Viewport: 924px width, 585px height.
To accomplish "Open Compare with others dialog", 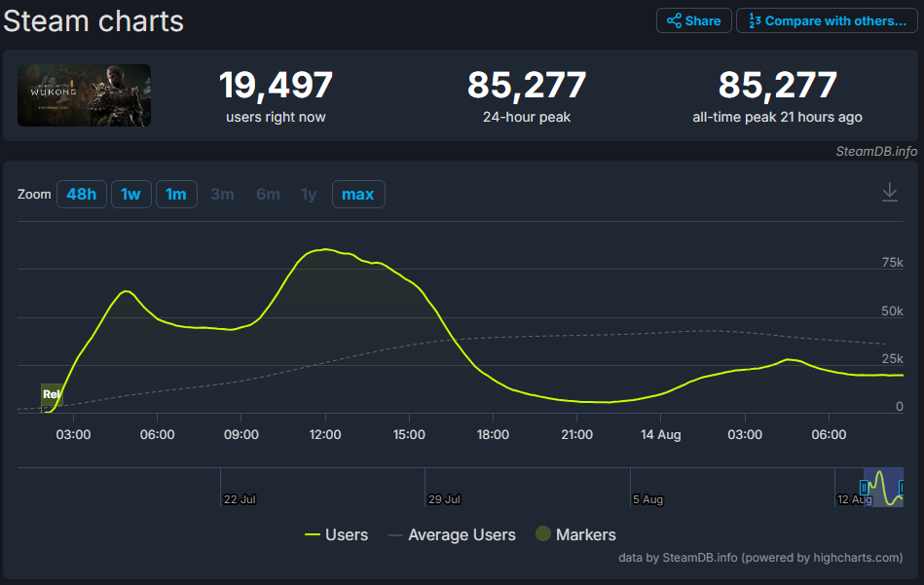I will [x=827, y=20].
